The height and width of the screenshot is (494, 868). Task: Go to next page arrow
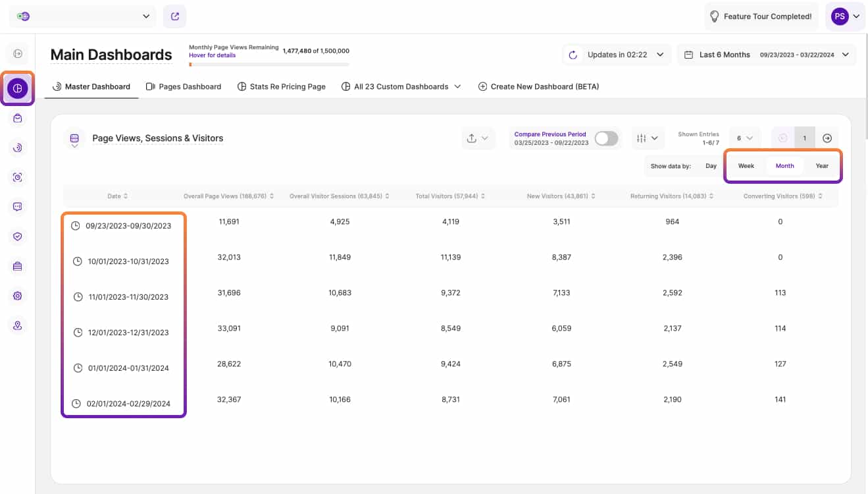coord(827,138)
